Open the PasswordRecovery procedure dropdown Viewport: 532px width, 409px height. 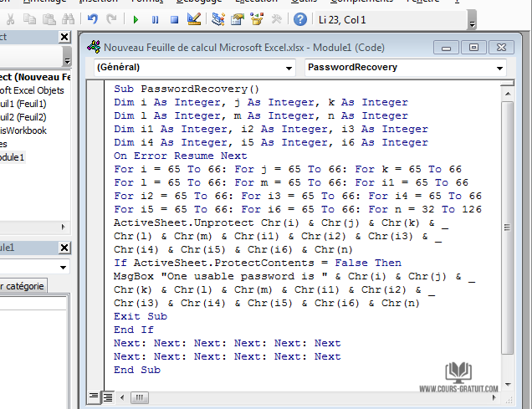click(406, 67)
